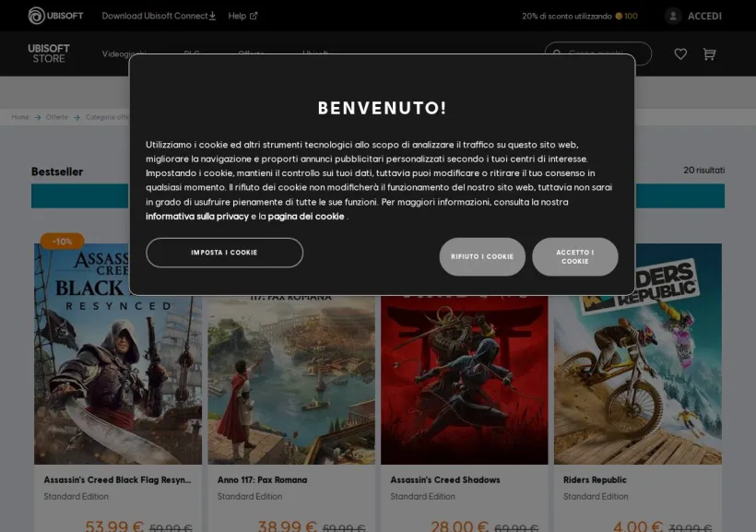Click the 20 risultati count
Image resolution: width=756 pixels, height=532 pixels.
point(704,171)
